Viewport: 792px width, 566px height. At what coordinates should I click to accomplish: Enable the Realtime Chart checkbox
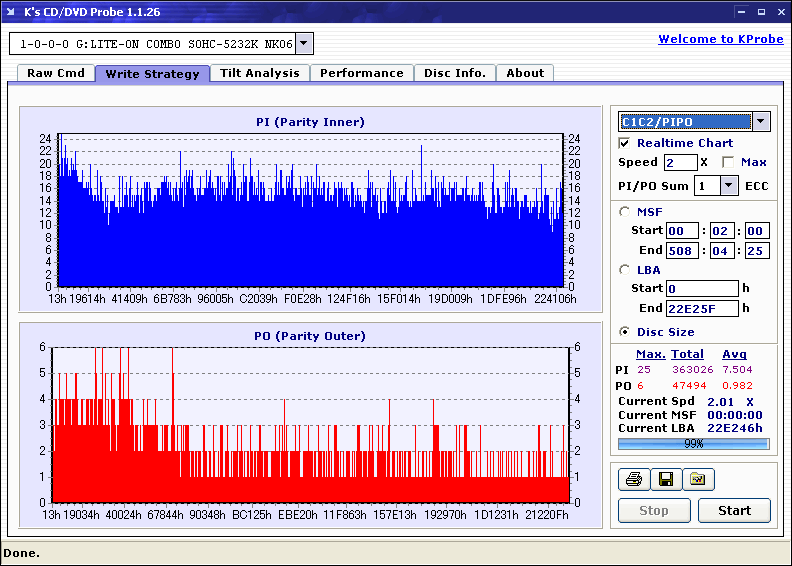click(625, 143)
